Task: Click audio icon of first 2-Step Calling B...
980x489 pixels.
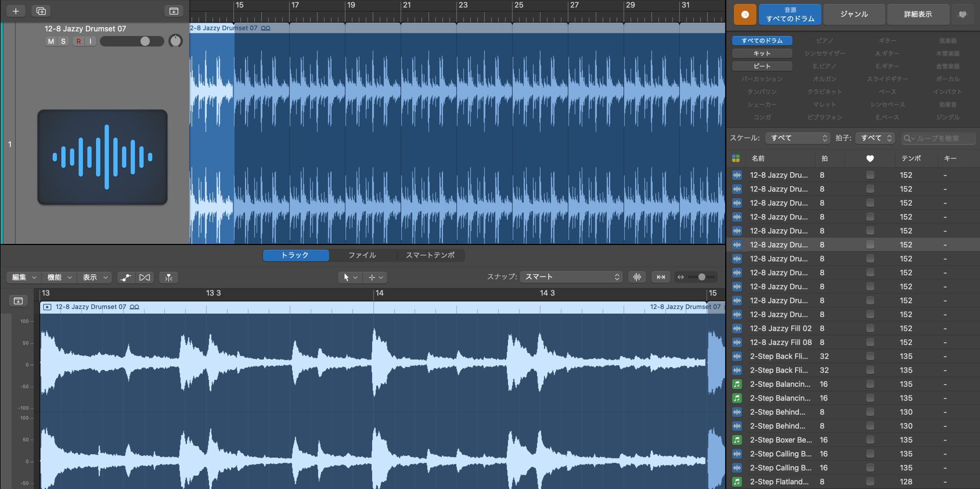Action: (x=737, y=454)
